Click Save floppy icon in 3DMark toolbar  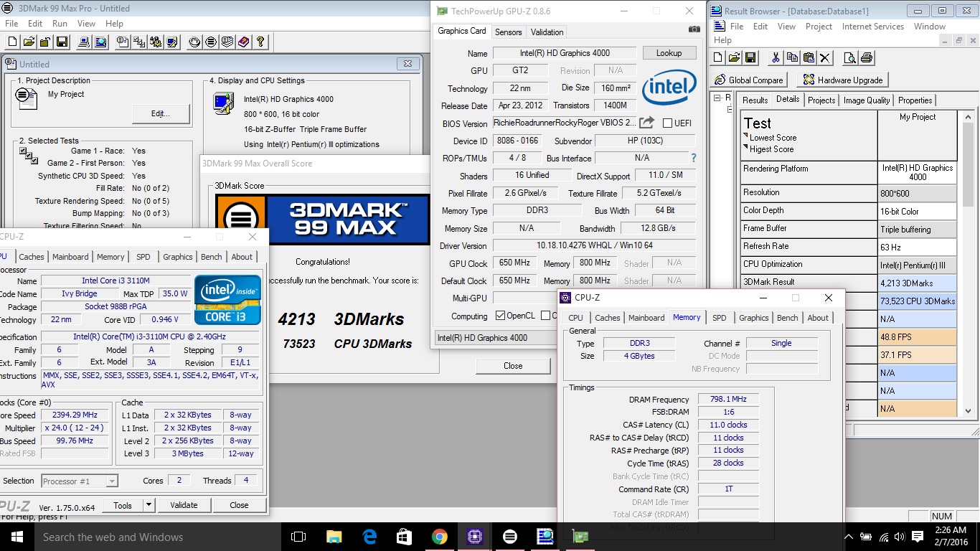[x=62, y=42]
